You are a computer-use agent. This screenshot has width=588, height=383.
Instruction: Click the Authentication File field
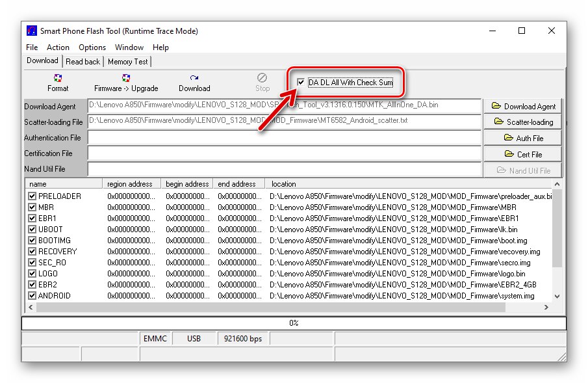pos(285,137)
